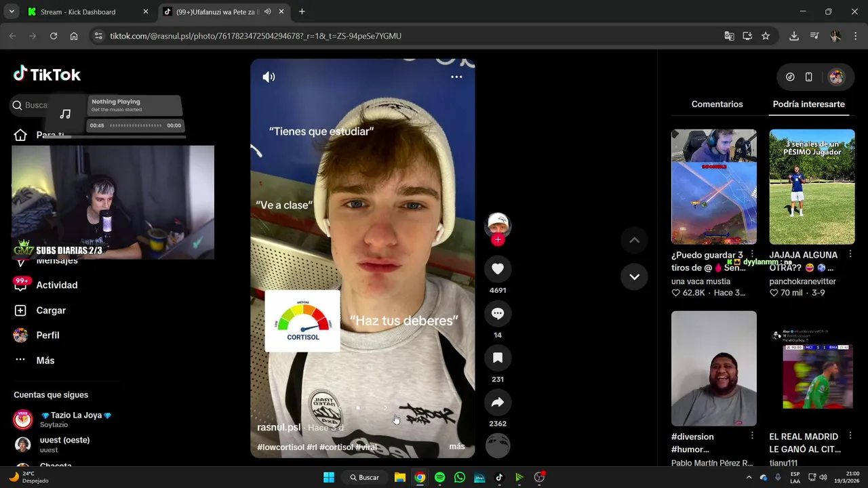Click the #lowcortisol hashtag
868x488 pixels.
coord(281,447)
